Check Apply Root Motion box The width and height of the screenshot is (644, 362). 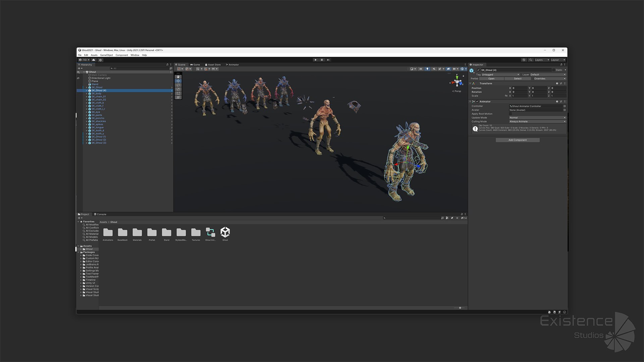[x=511, y=114]
